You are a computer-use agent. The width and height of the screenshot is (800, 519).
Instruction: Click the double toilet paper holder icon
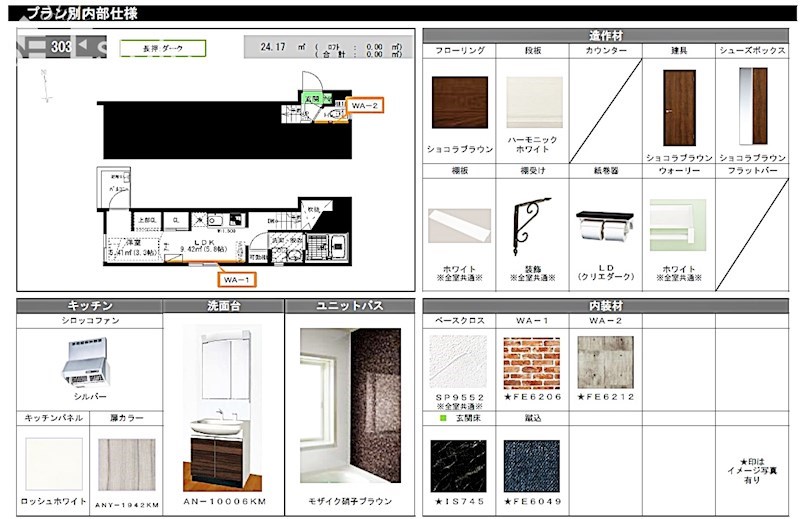pos(605,226)
